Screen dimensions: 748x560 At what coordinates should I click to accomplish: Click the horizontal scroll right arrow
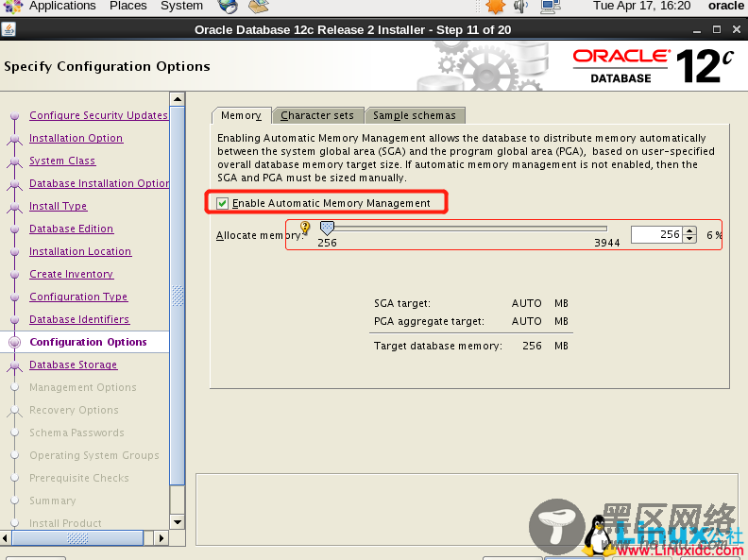161,537
